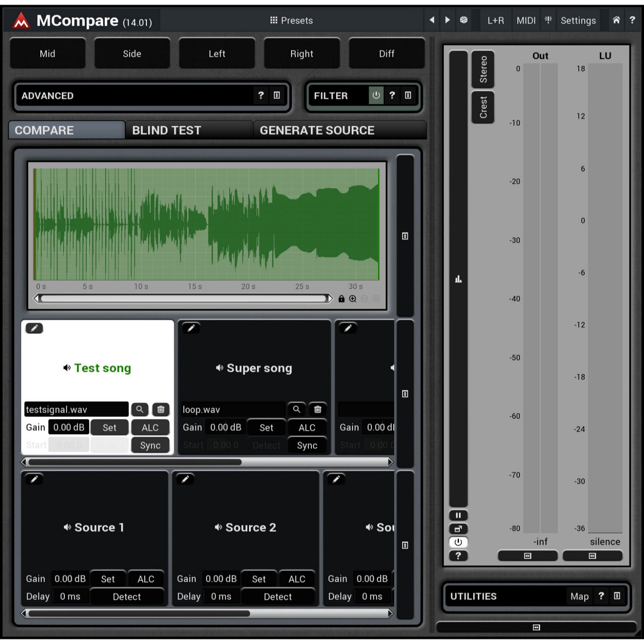
Task: Click the Source 2 Gain value
Action: click(221, 579)
